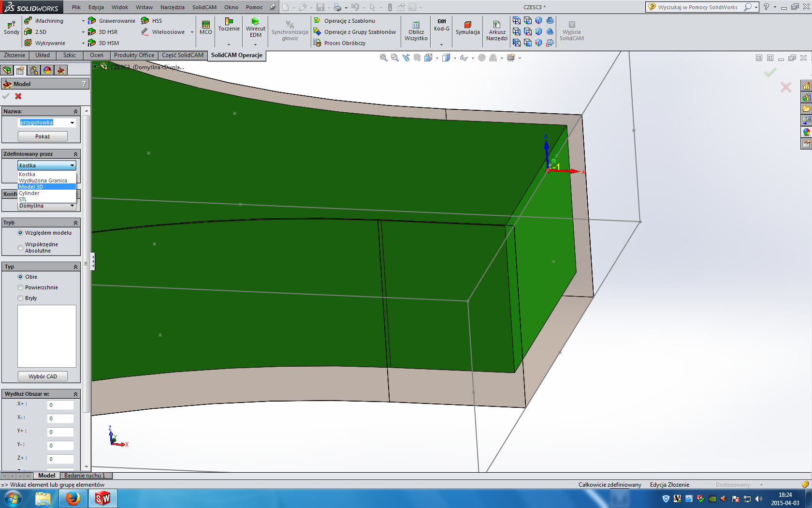Choose STL from the list
The image size is (812, 508).
click(x=47, y=199)
